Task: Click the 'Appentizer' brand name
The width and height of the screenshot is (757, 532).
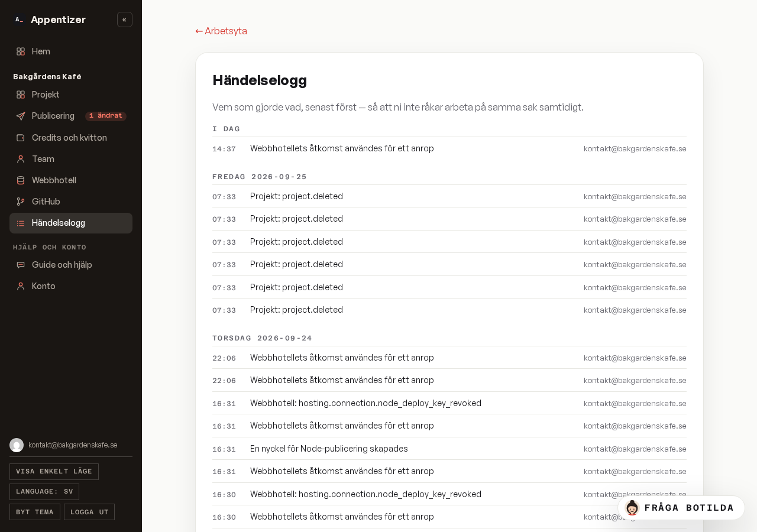Action: (x=58, y=20)
